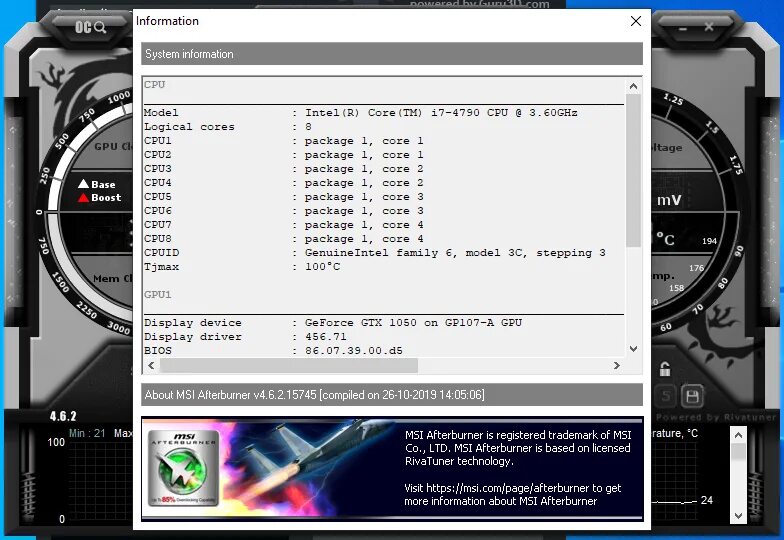Click the left arrow of the horizontal scrollbar

click(152, 366)
